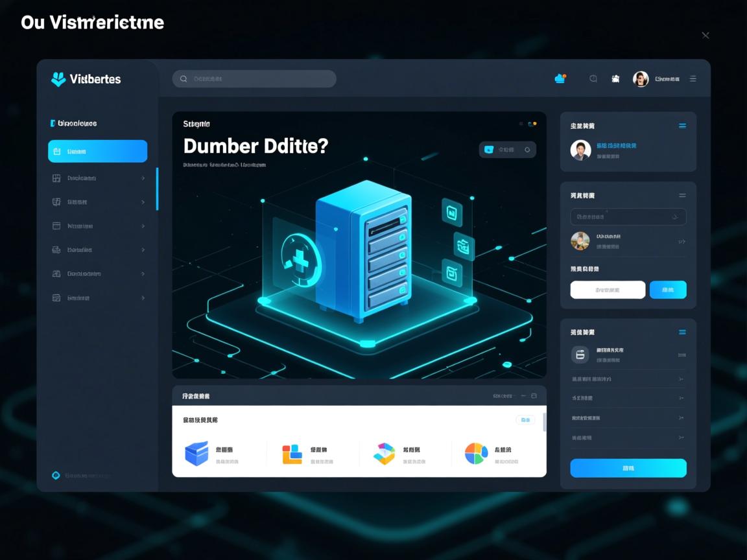Open the hamburger menu beside the username
747x560 pixels.
pyautogui.click(x=693, y=79)
